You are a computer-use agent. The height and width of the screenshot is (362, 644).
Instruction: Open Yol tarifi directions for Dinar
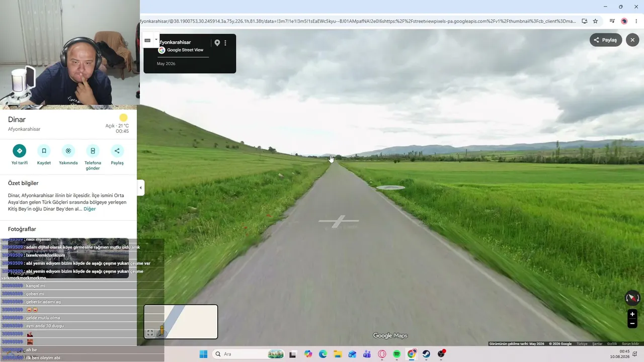pos(20,151)
